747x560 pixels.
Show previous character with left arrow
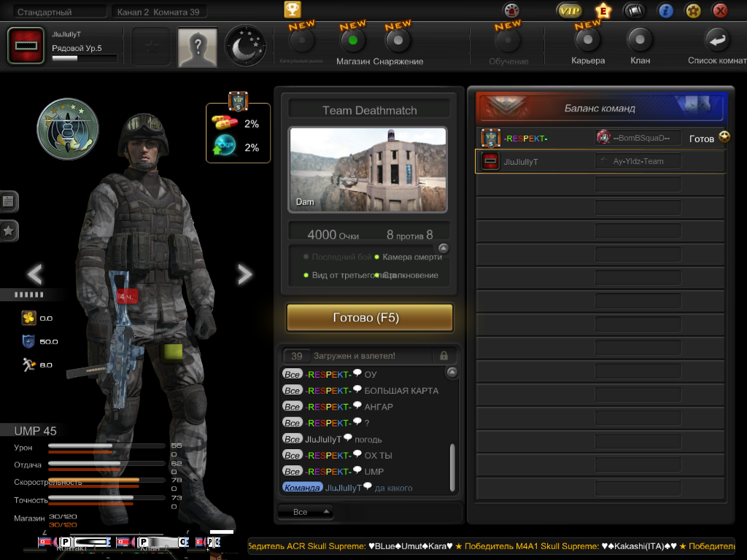point(35,274)
